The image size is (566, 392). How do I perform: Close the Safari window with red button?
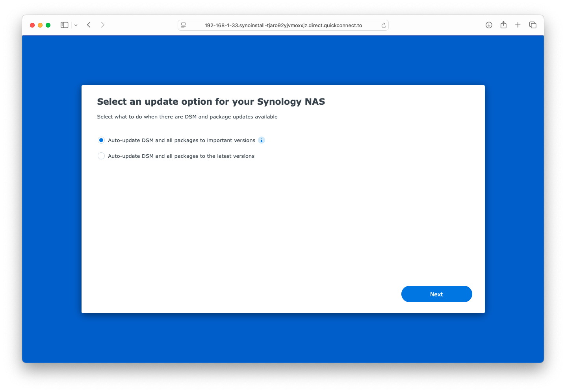tap(32, 25)
